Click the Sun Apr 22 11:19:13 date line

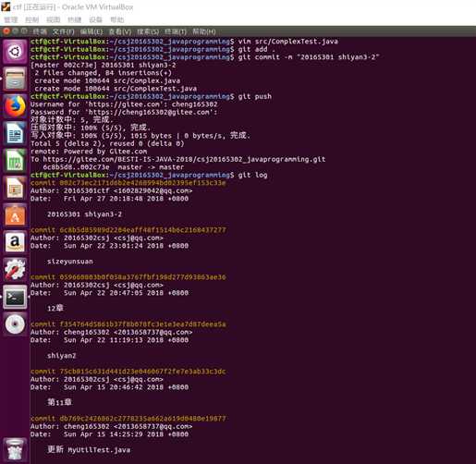pyautogui.click(x=109, y=340)
